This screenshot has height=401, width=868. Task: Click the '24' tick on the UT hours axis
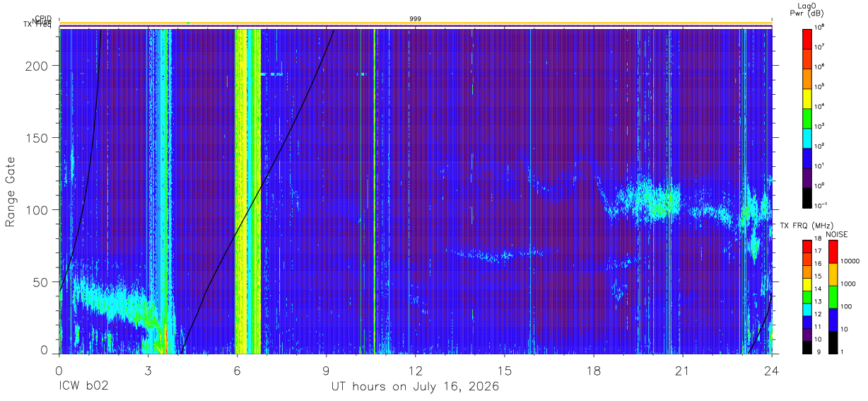pyautogui.click(x=772, y=370)
